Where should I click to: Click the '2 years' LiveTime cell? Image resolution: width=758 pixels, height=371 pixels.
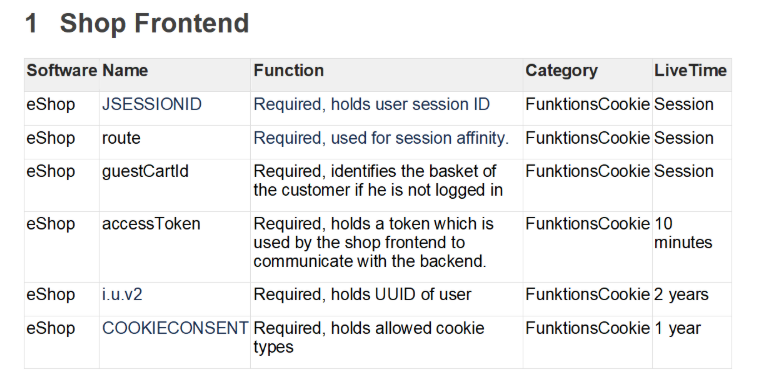(681, 295)
